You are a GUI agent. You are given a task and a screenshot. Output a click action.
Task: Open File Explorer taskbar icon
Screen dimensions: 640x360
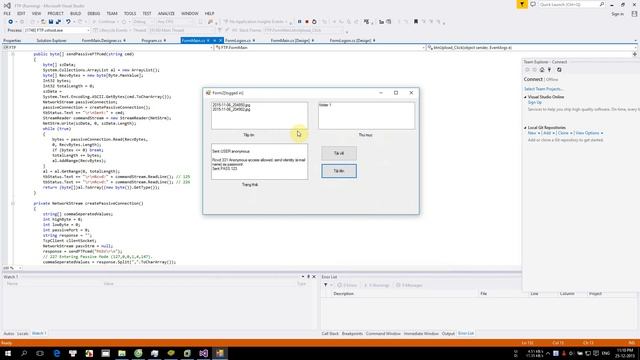(x=122, y=353)
